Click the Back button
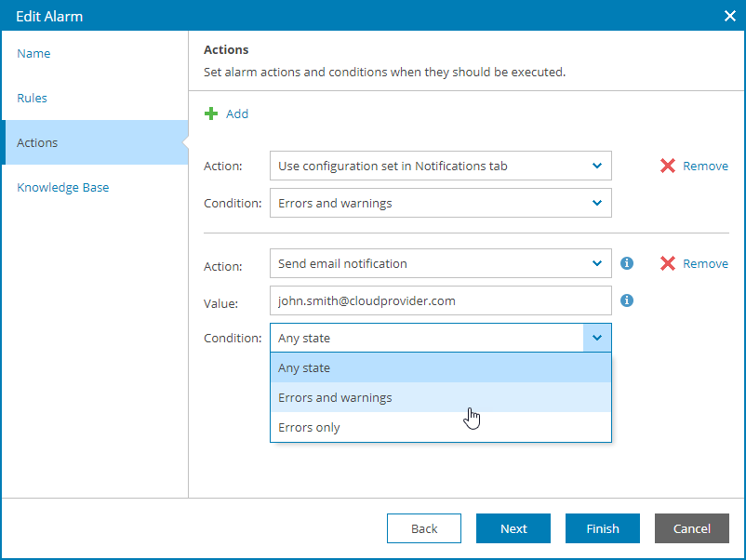The image size is (746, 560). (x=423, y=527)
